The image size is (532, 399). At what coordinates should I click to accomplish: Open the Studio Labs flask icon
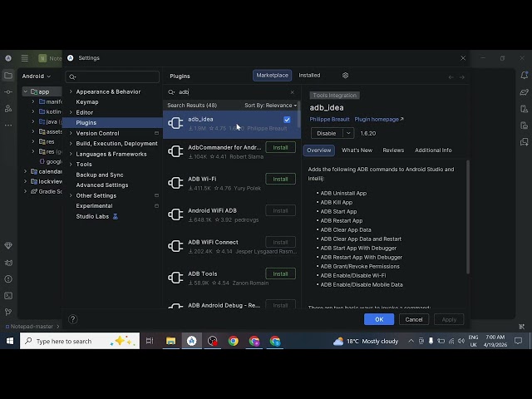[x=116, y=216]
